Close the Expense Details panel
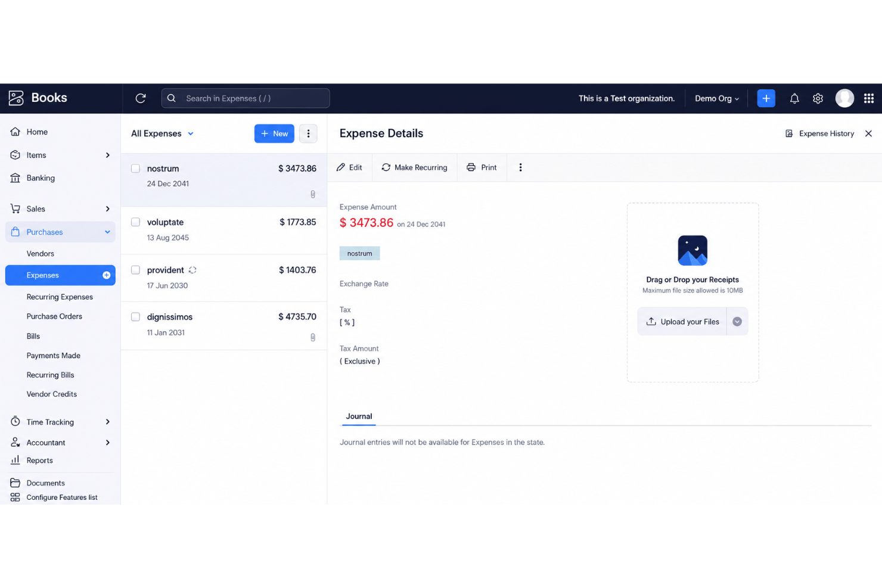The image size is (882, 588). 868,133
